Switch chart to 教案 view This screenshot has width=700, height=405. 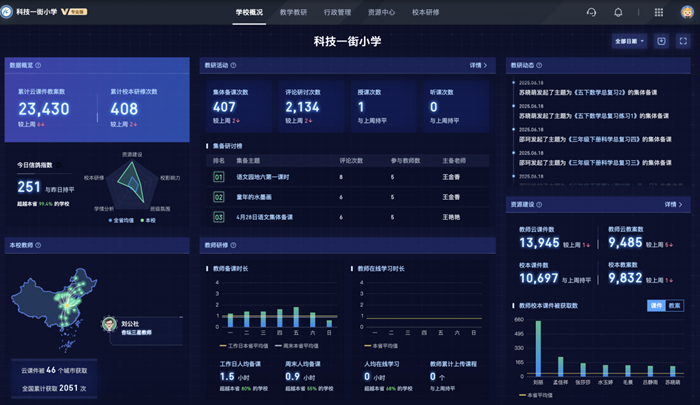(x=675, y=305)
